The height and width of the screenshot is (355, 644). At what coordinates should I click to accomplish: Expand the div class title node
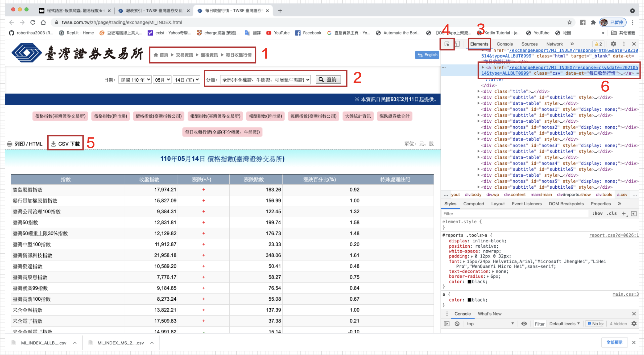click(x=478, y=91)
